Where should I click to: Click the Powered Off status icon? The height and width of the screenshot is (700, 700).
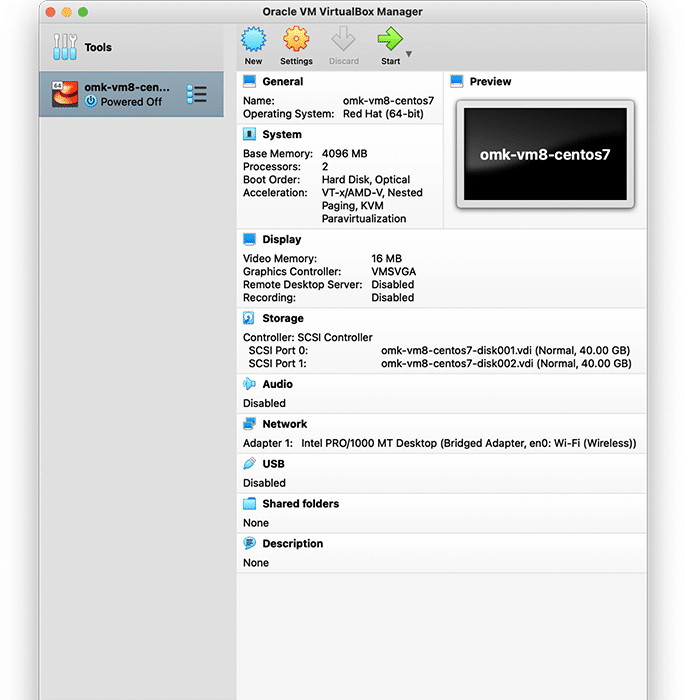pyautogui.click(x=91, y=101)
